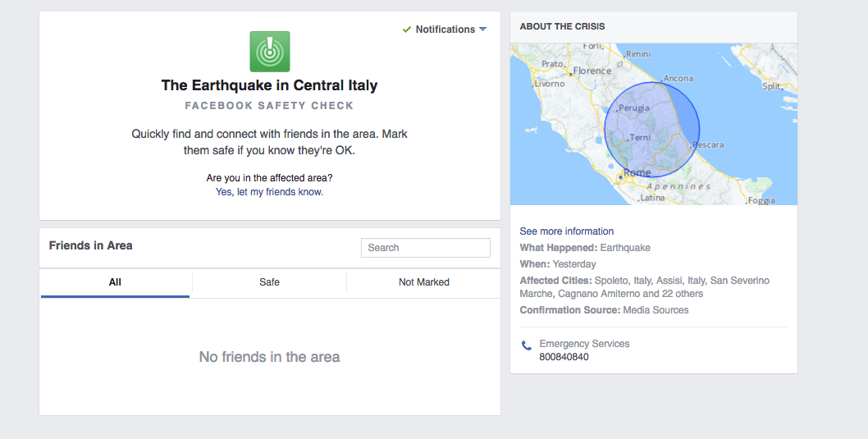This screenshot has height=439, width=868.
Task: Click the 'What Happened: Earthquake' line
Action: coord(585,248)
